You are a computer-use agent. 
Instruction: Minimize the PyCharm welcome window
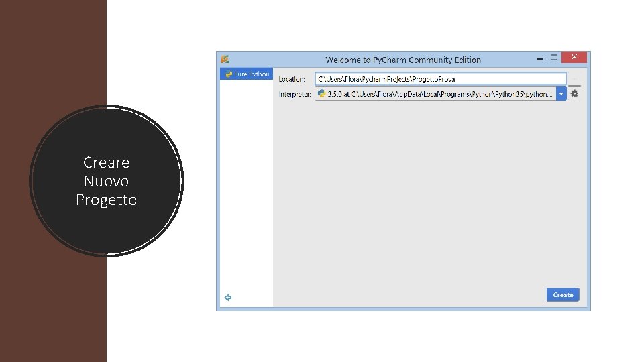pyautogui.click(x=539, y=58)
